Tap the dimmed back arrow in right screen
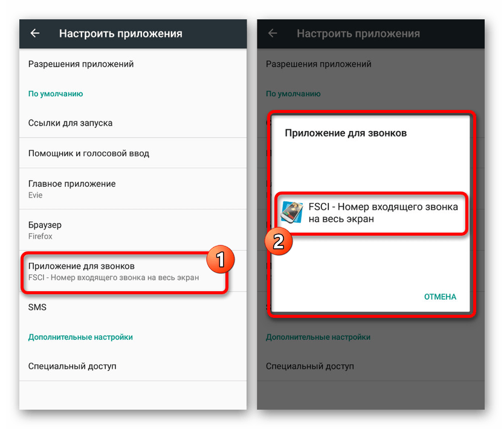 point(273,33)
